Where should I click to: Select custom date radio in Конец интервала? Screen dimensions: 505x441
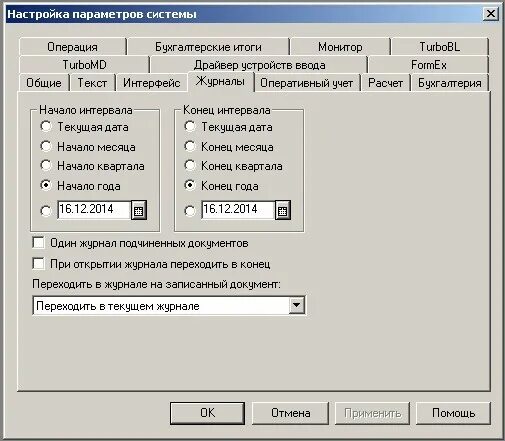click(x=190, y=211)
